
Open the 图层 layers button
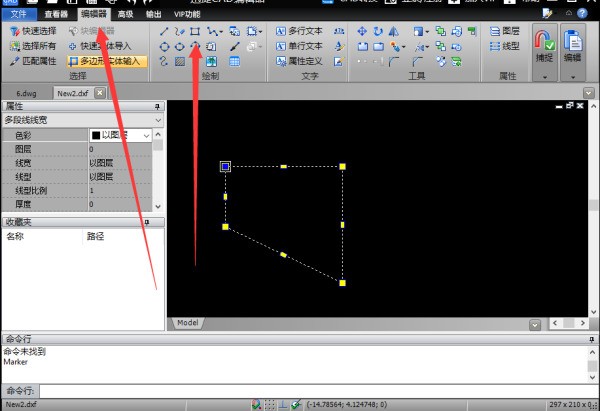coord(505,31)
